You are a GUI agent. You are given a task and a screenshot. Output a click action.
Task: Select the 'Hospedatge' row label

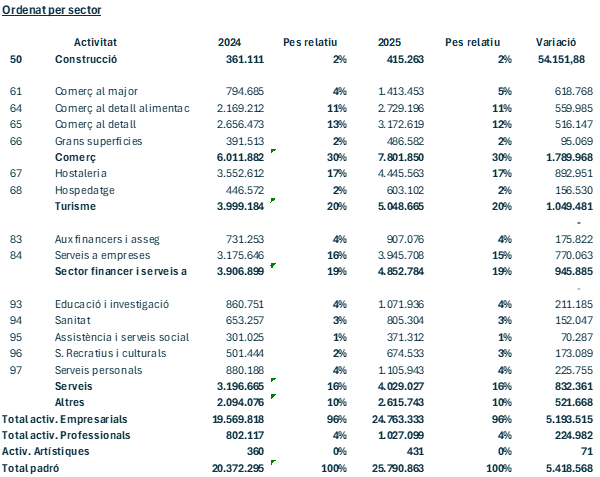84,189
